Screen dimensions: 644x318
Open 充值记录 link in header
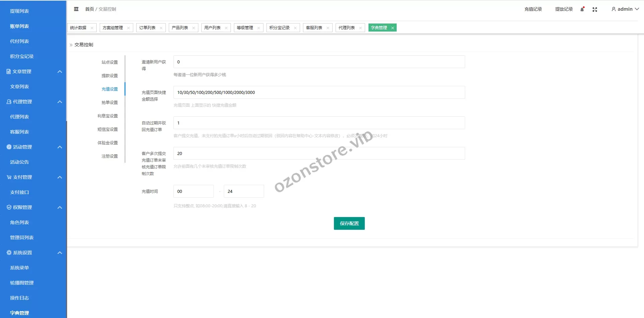(533, 9)
